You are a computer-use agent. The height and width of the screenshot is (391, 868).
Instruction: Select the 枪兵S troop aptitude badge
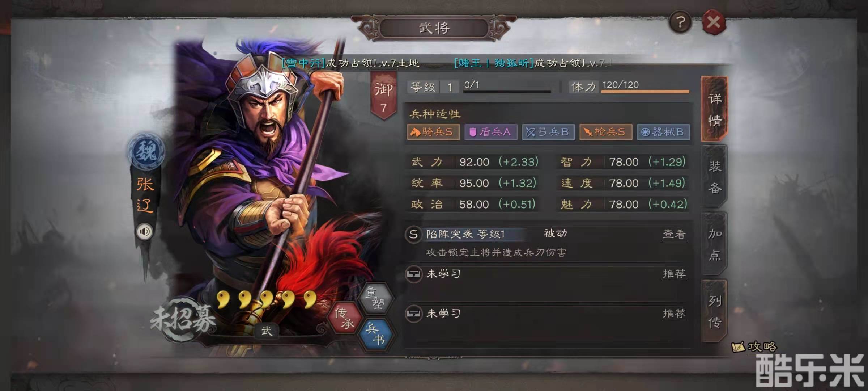click(605, 132)
